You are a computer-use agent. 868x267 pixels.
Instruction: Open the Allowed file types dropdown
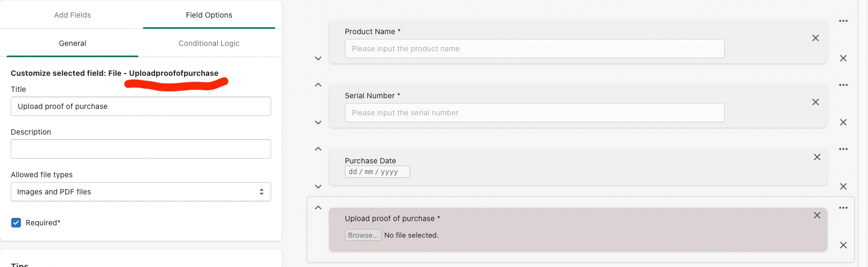(141, 192)
